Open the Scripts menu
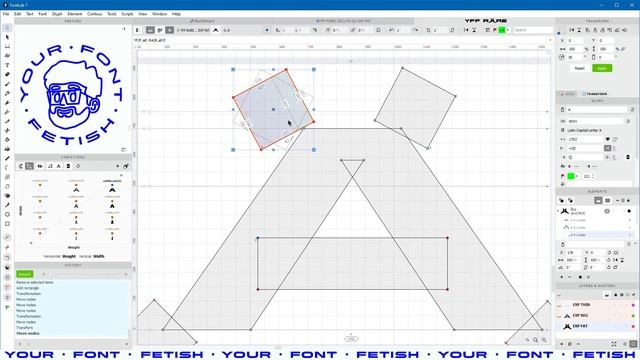The width and height of the screenshot is (640, 360). point(127,14)
